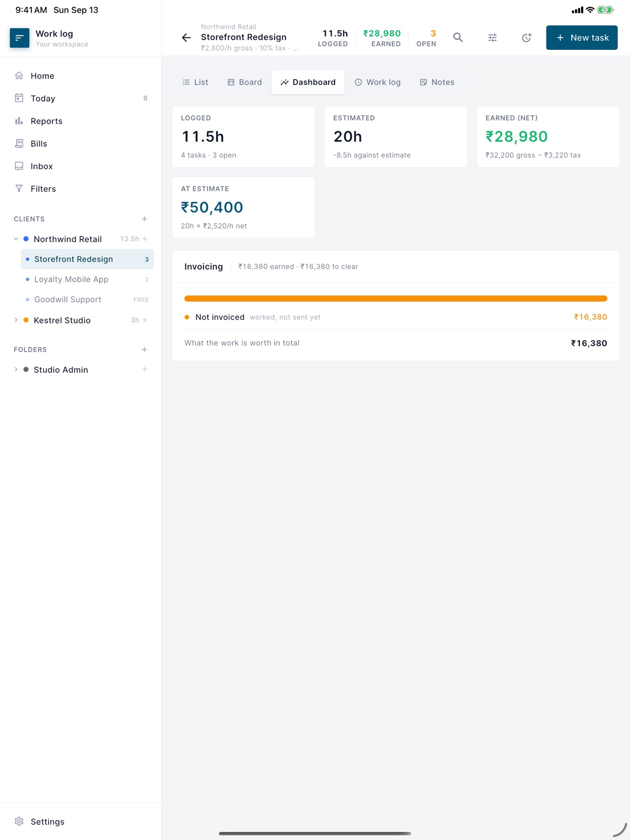Click the battery icon in status bar

tap(605, 10)
